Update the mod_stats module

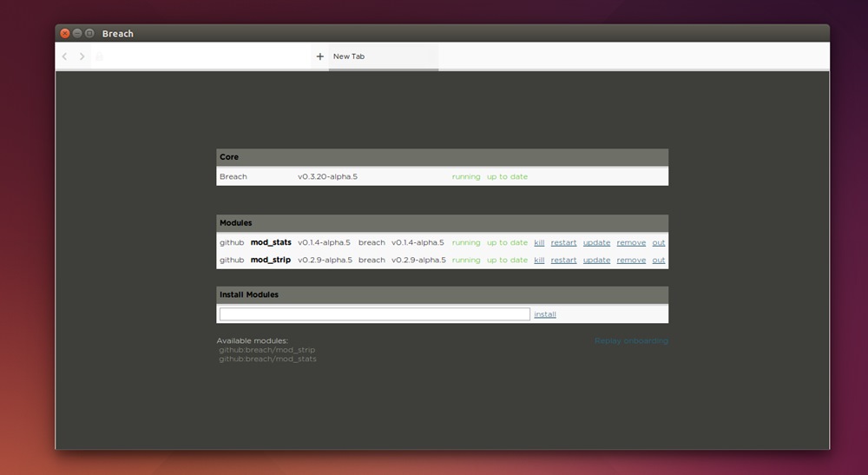[x=597, y=242]
